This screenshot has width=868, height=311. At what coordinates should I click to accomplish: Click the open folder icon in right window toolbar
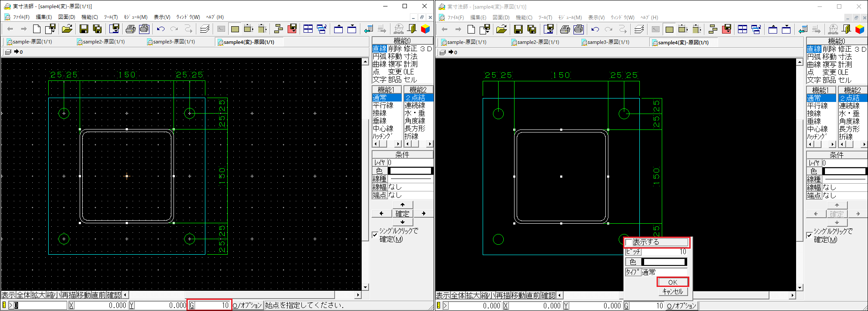coord(501,29)
